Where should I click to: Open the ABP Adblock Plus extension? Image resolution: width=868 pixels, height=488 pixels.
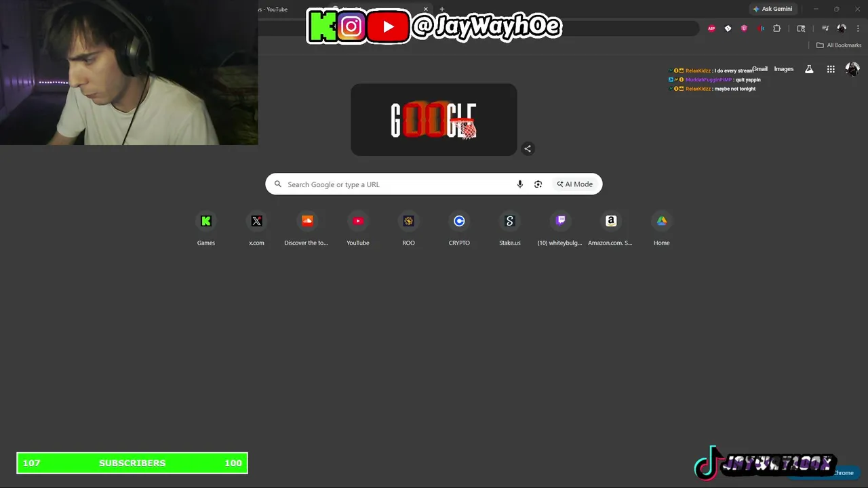(711, 28)
